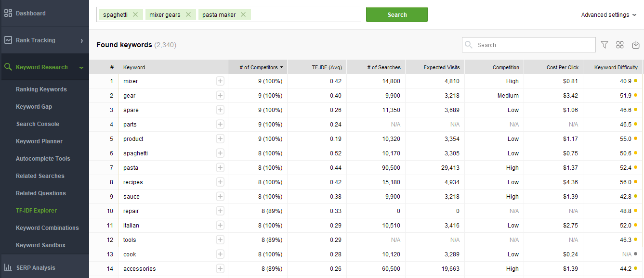Click the Keyword Difficulty column header
Viewport: 644px width, 278px height.
pos(616,67)
